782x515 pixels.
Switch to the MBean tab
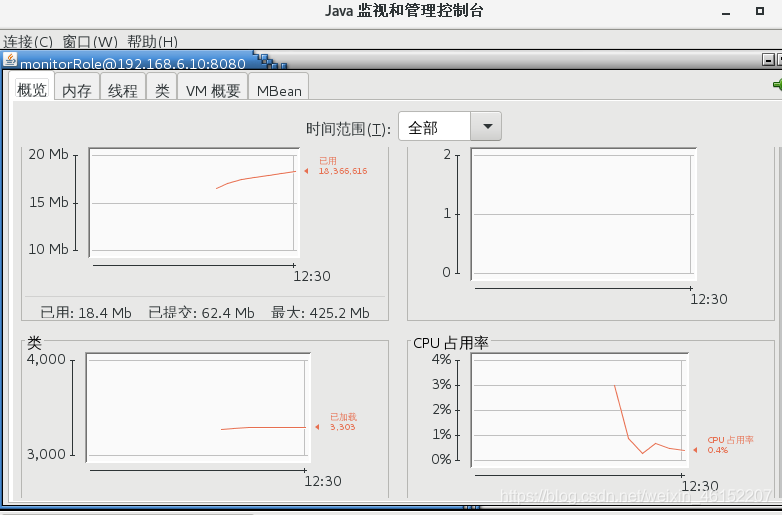[x=279, y=90]
